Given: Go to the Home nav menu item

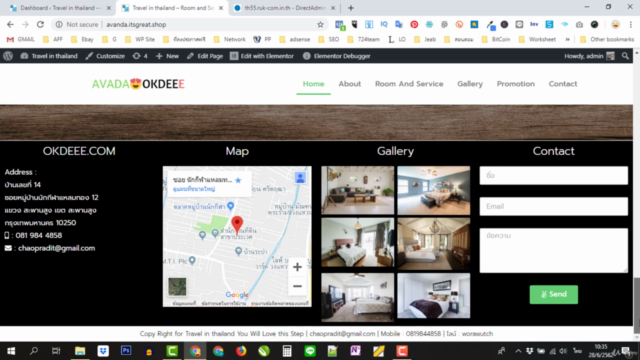Looking at the screenshot, I should [313, 84].
